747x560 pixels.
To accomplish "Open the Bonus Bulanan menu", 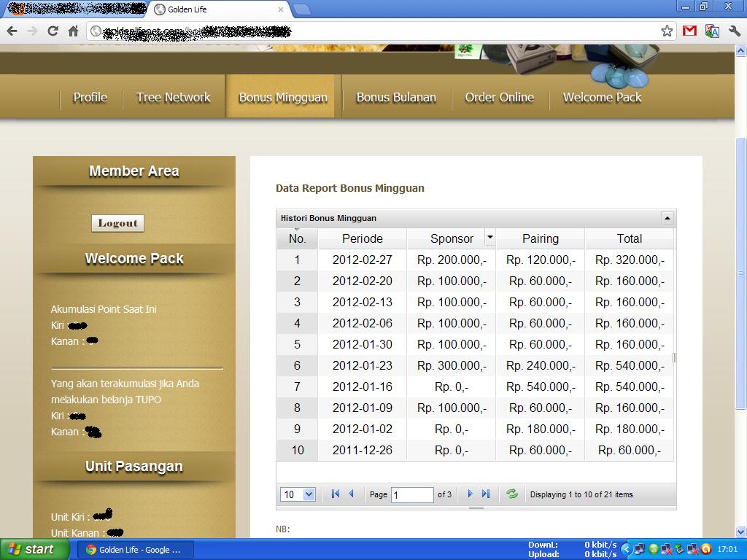I will 395,98.
